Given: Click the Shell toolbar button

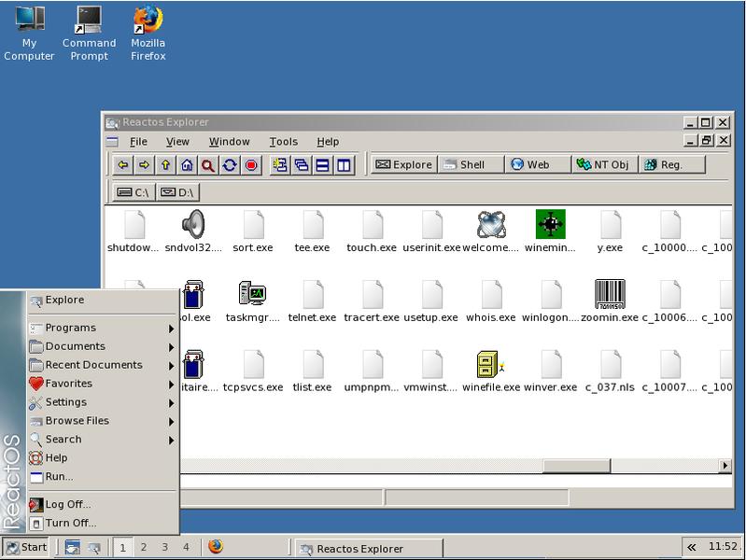Looking at the screenshot, I should click(471, 164).
